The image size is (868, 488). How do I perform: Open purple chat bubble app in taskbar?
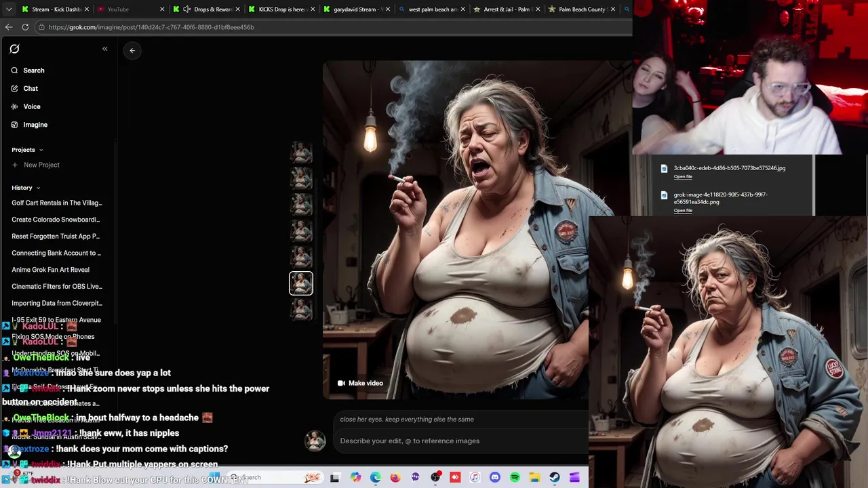click(415, 478)
